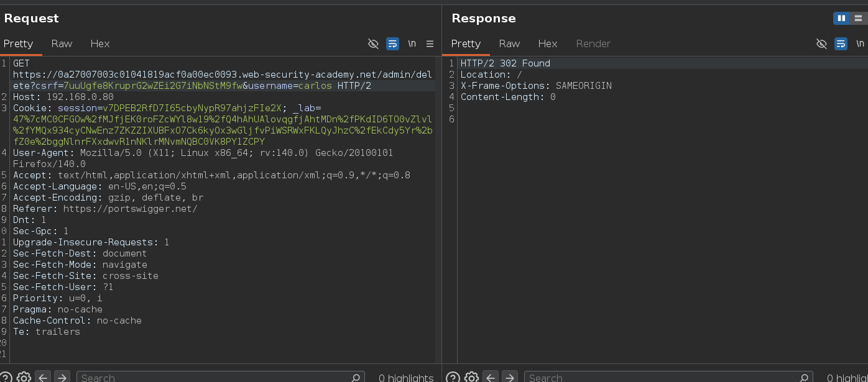Click X-Frame-Options: SAMEORIGIN response header
The image size is (868, 382).
[x=536, y=86]
